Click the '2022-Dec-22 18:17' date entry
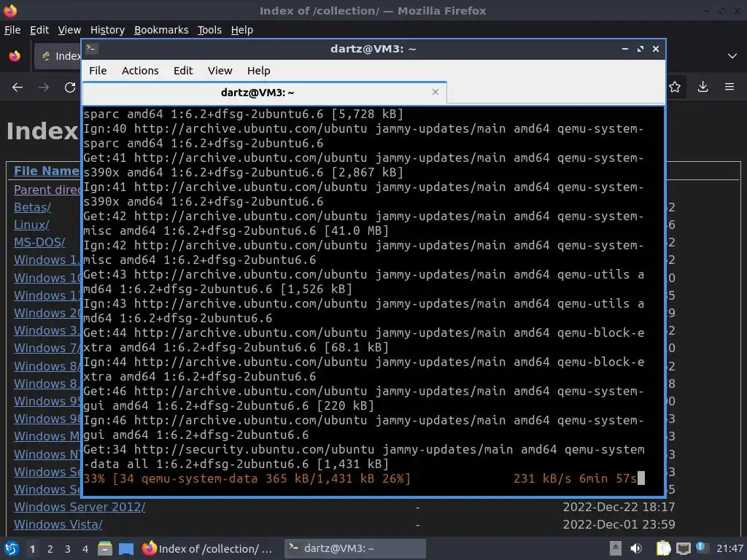 click(619, 507)
